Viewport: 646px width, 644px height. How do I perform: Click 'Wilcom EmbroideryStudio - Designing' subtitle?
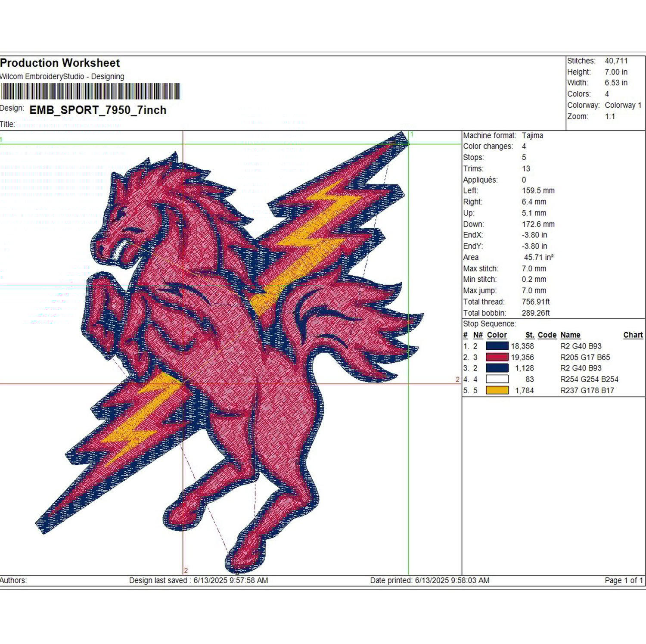pyautogui.click(x=62, y=77)
